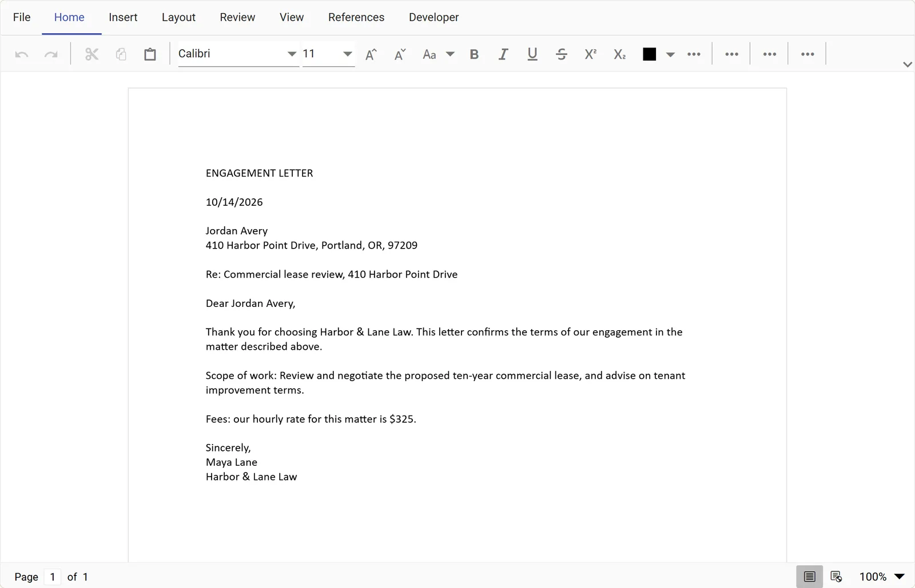Screen dimensions: 915x588
Task: Click the Change Case Aa icon
Action: [429, 54]
